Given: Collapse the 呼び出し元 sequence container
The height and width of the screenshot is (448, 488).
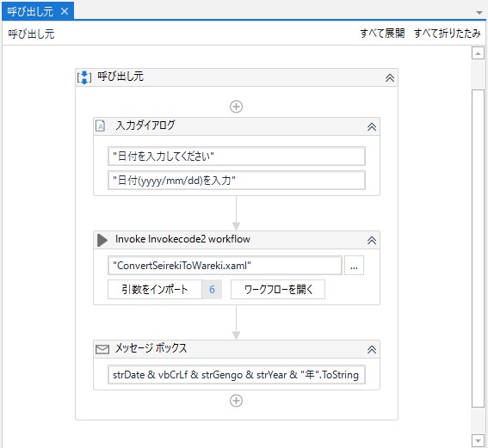Looking at the screenshot, I should (x=390, y=77).
